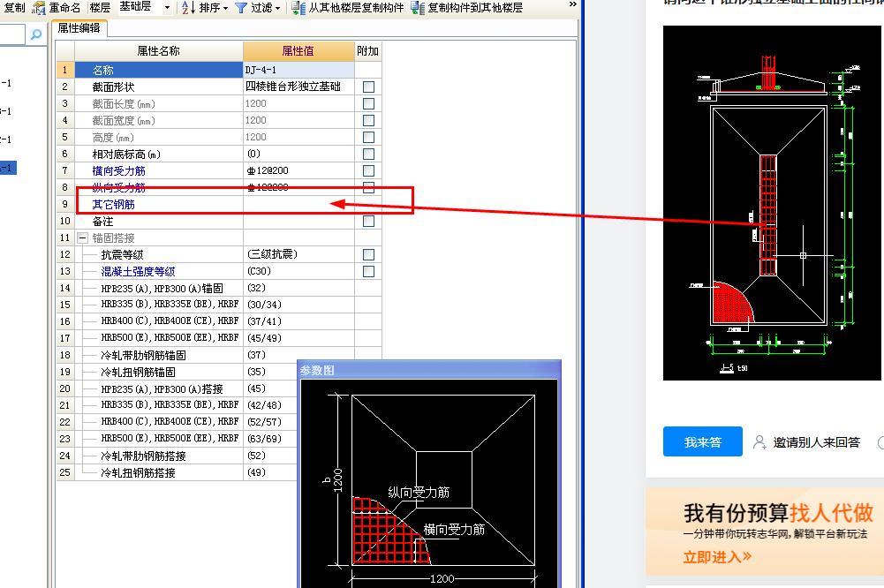
Task: Open the 排序 dropdown arrow
Action: [x=227, y=9]
